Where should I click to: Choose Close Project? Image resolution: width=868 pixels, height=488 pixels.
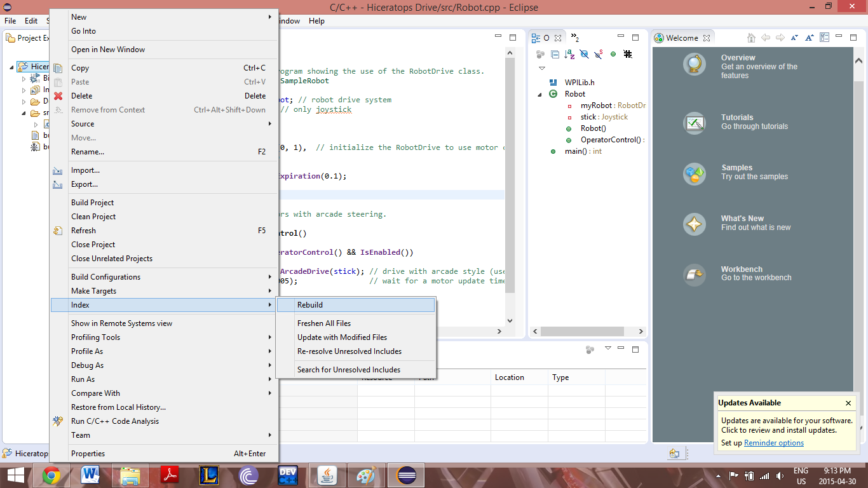coord(164,245)
